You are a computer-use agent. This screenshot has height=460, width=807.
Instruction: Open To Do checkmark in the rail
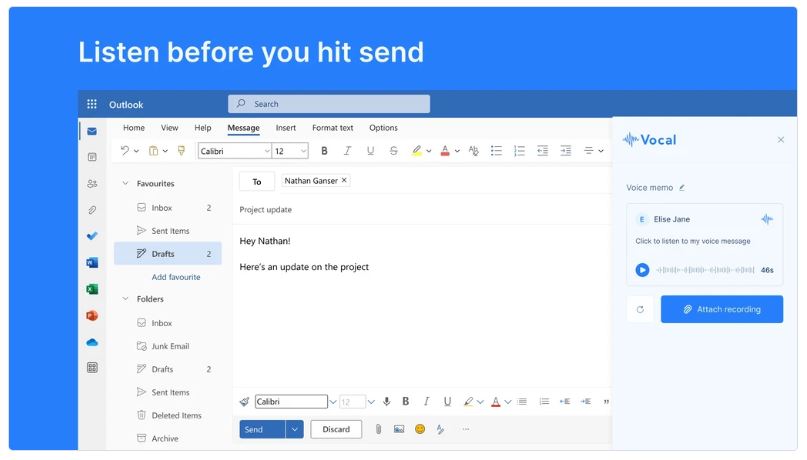pos(92,236)
